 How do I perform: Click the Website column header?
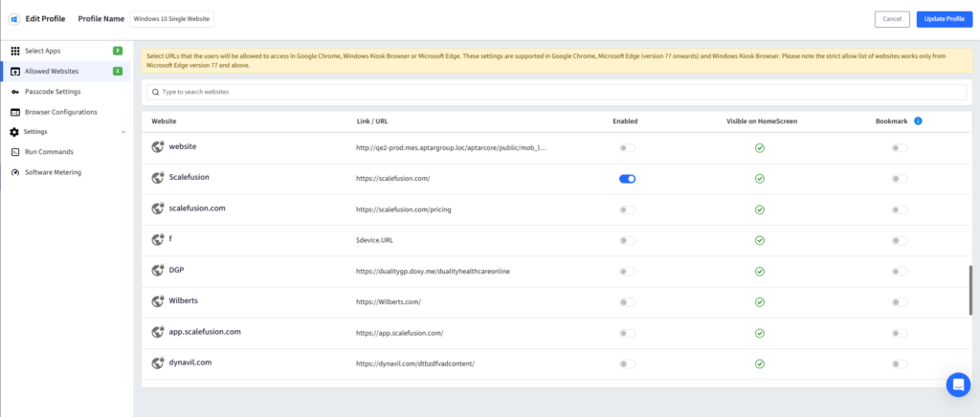(x=164, y=121)
